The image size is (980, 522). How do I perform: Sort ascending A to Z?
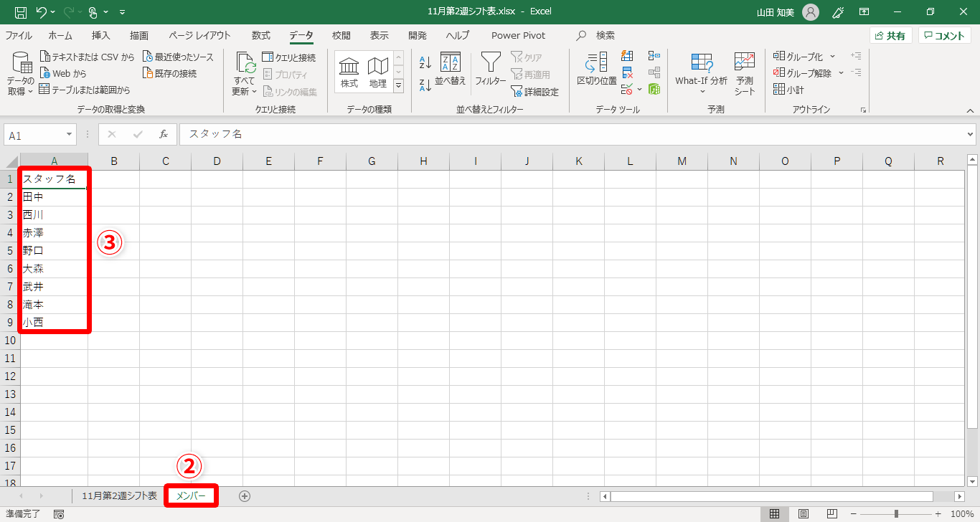point(425,63)
